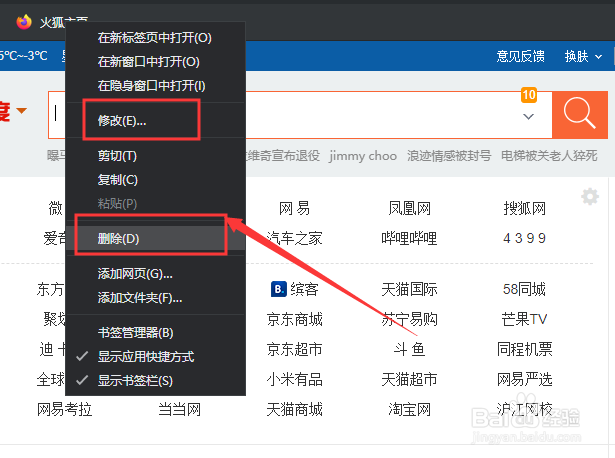Open the page settings gear icon
The width and height of the screenshot is (615, 458).
point(590,196)
